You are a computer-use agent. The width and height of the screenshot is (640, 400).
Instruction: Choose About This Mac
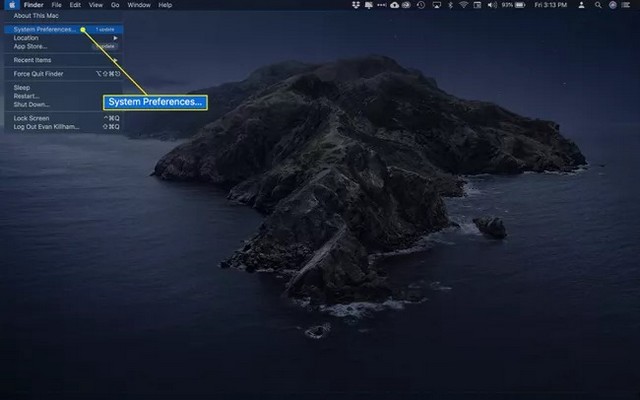coord(39,16)
